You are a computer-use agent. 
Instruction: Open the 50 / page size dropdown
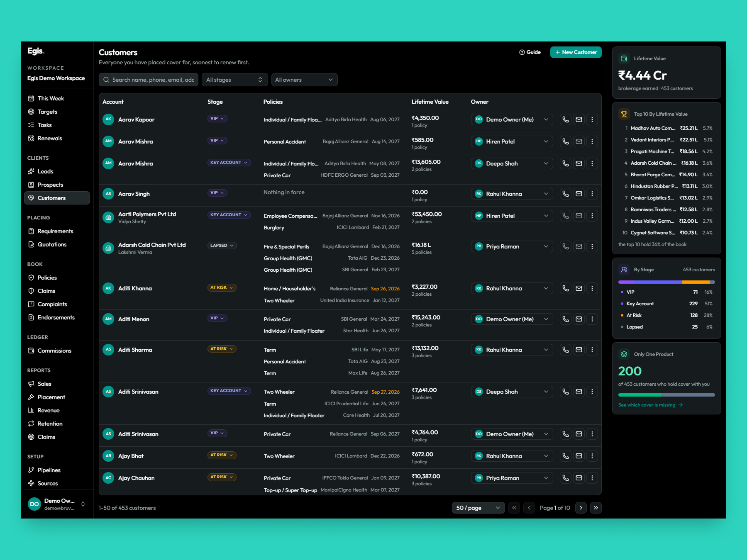coord(478,508)
